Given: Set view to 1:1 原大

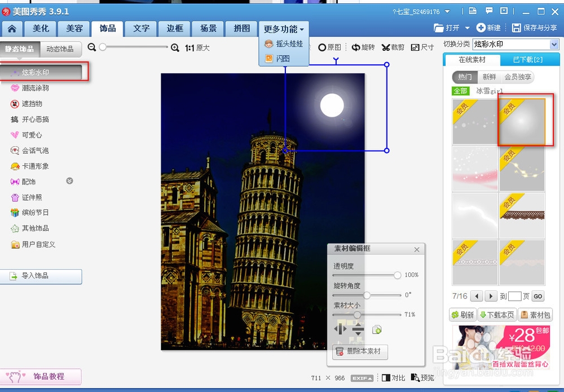Looking at the screenshot, I should (197, 48).
